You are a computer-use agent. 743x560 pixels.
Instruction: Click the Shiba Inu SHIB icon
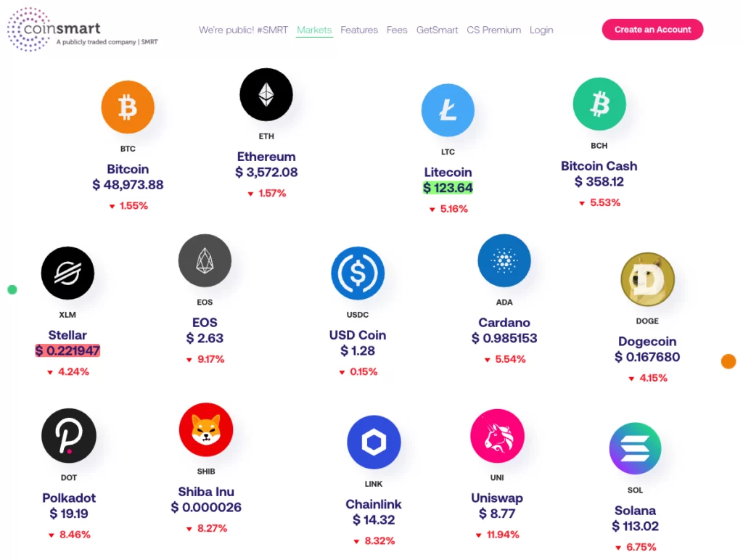pyautogui.click(x=205, y=429)
